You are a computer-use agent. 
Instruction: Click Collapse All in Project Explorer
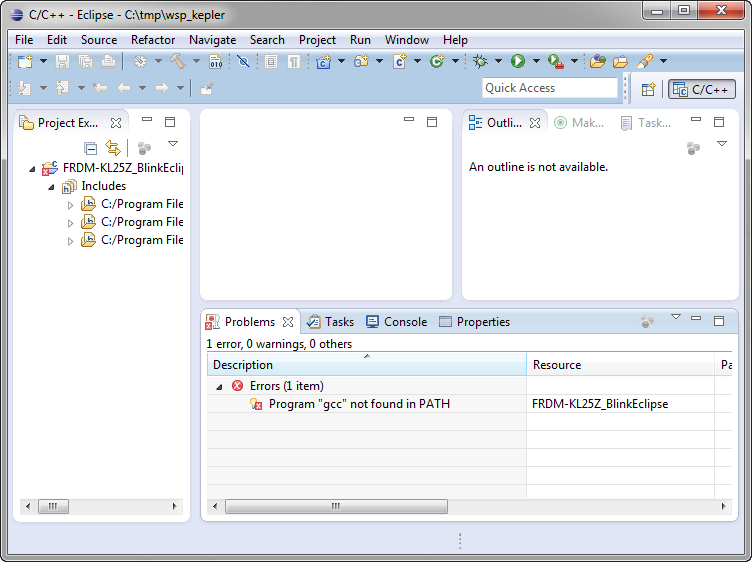91,148
